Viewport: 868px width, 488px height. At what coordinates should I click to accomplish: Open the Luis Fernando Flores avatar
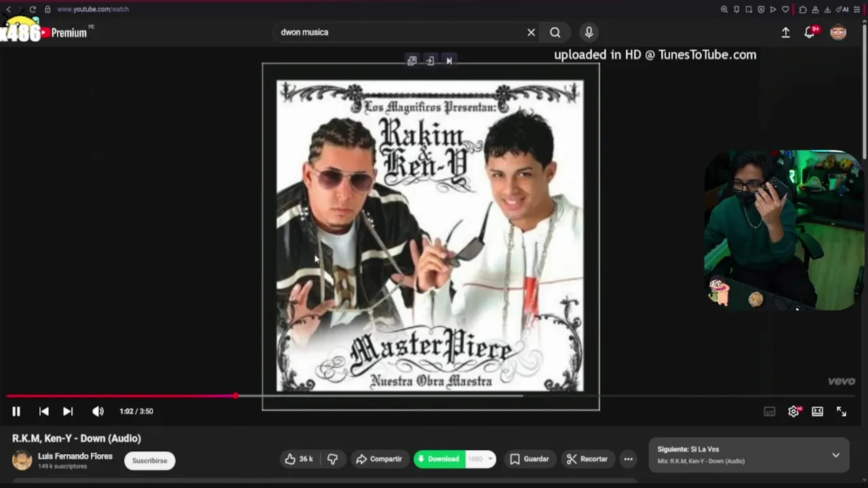[x=22, y=460]
